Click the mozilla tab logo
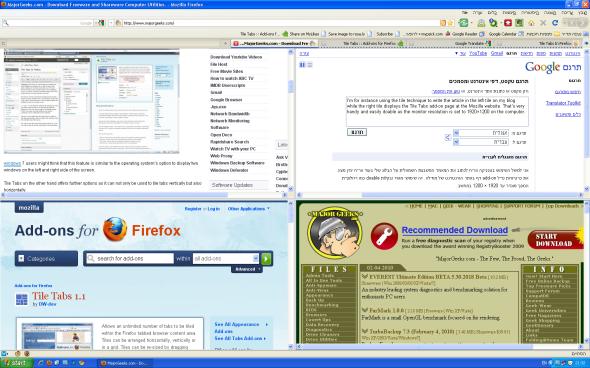Viewport: 590px width, 368px height. (x=29, y=208)
